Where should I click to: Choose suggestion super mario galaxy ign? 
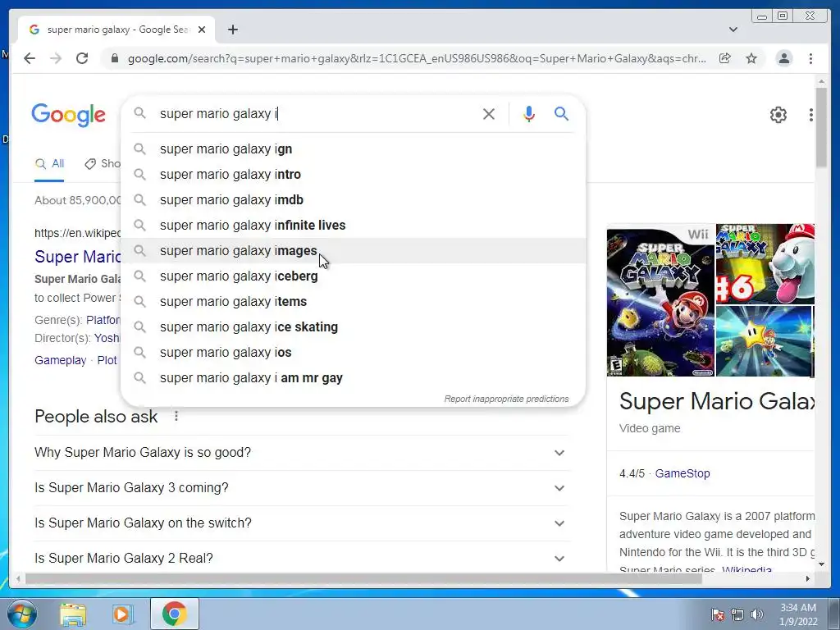click(x=354, y=149)
